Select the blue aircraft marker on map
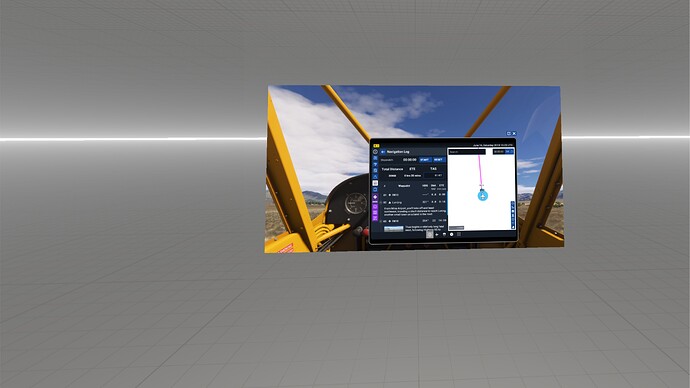Screen dimensions: 690x388 483,196
